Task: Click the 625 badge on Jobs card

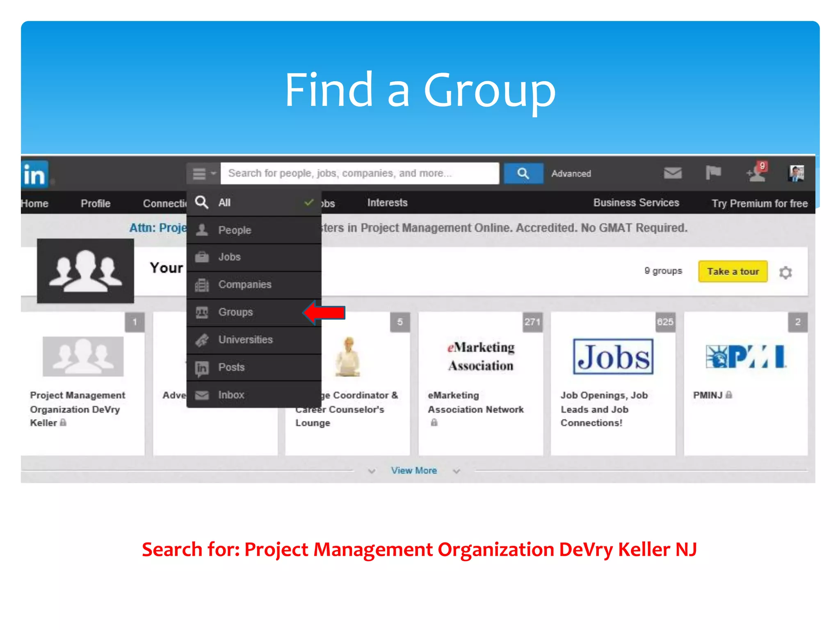Action: click(x=665, y=322)
